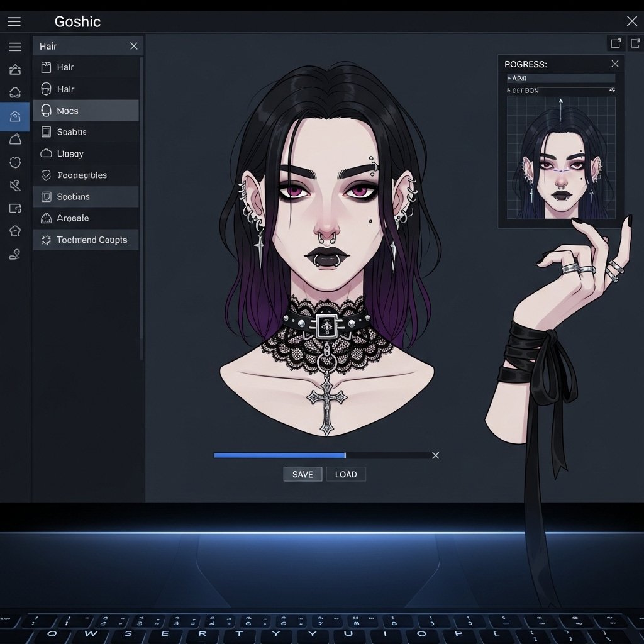This screenshot has width=644, height=644.
Task: Click the map pin icon at the sidebar bottom
Action: (x=15, y=255)
